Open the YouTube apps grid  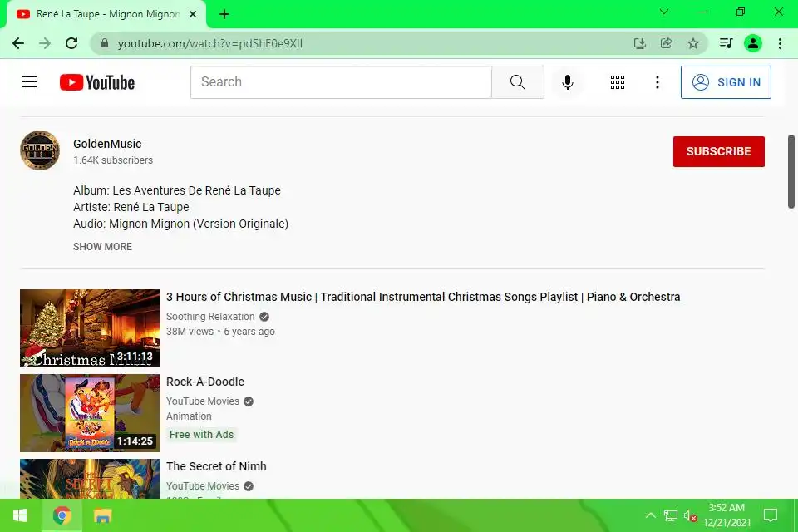[x=618, y=82]
